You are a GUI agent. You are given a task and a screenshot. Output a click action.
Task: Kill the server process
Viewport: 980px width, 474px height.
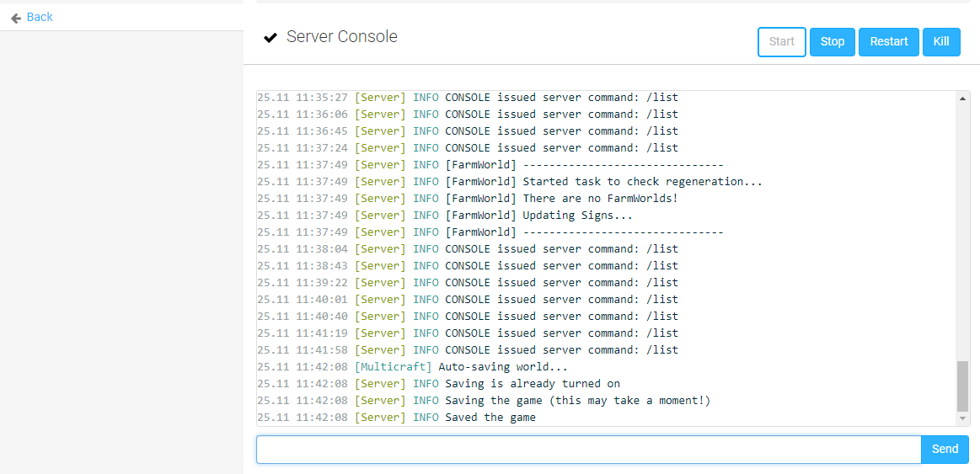click(x=941, y=42)
